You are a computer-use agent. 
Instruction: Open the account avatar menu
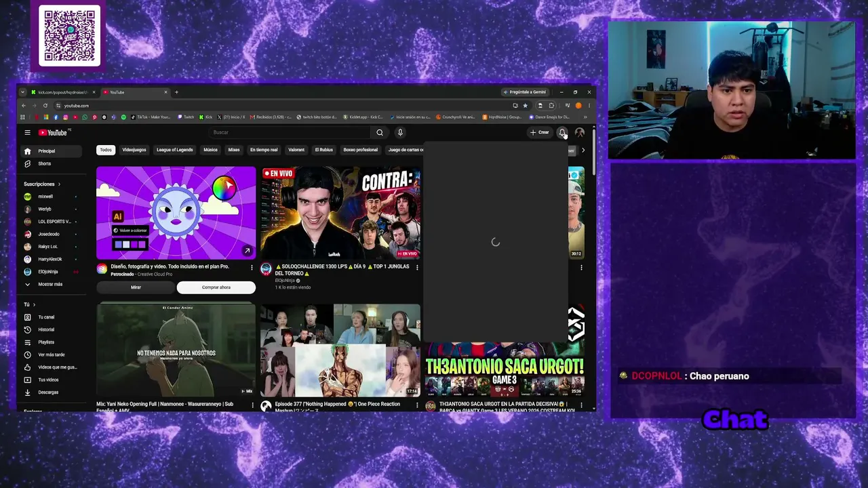[x=580, y=133]
